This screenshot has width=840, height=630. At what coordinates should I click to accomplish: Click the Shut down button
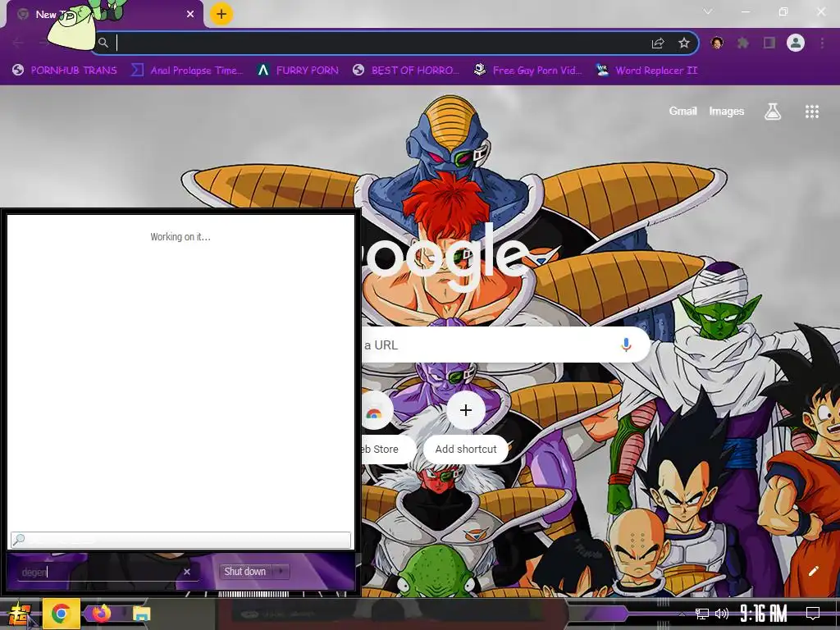pyautogui.click(x=244, y=572)
